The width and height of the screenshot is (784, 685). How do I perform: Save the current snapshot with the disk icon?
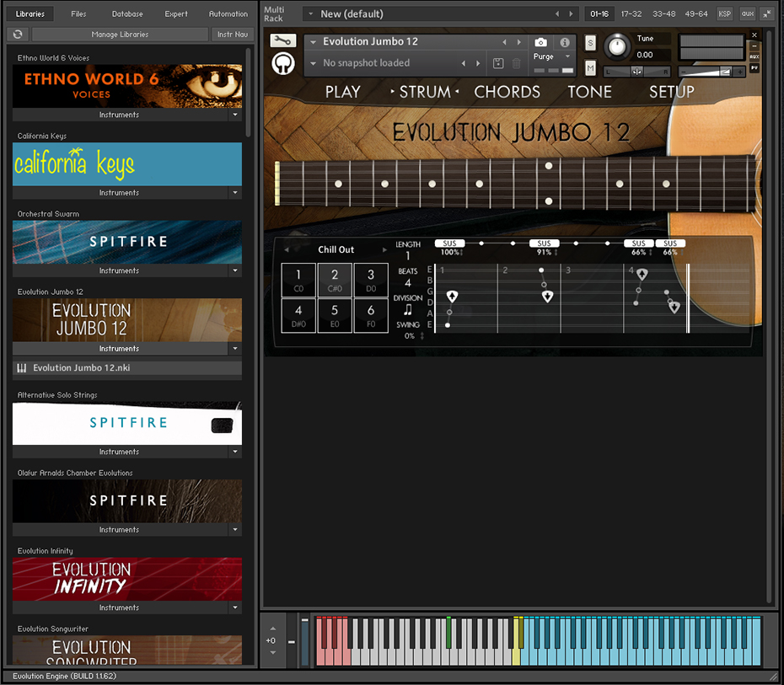498,63
